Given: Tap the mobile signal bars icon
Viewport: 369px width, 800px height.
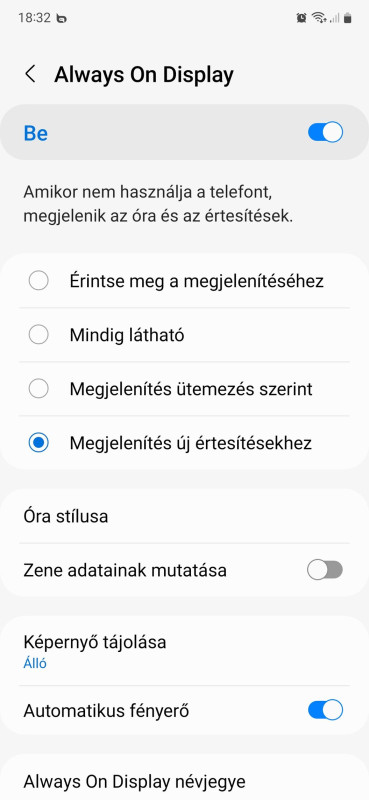Looking at the screenshot, I should tap(335, 18).
